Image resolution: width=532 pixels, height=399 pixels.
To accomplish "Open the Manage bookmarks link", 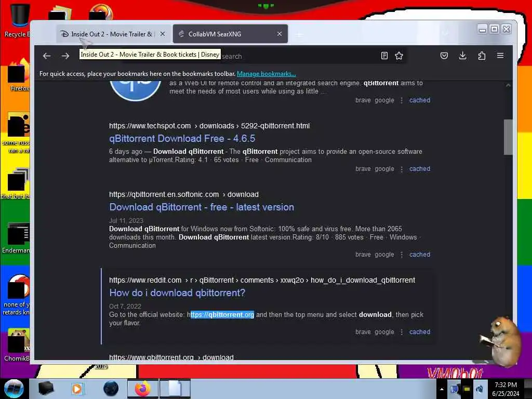I will (267, 74).
